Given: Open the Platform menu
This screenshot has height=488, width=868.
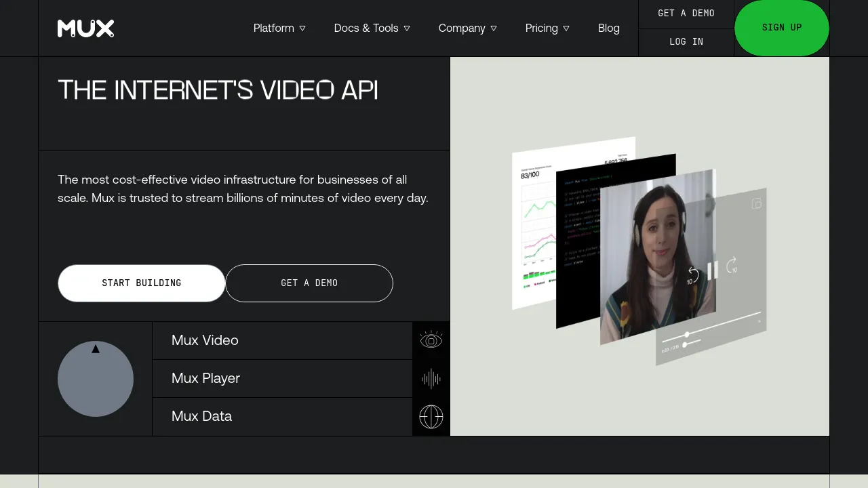Looking at the screenshot, I should 279,28.
